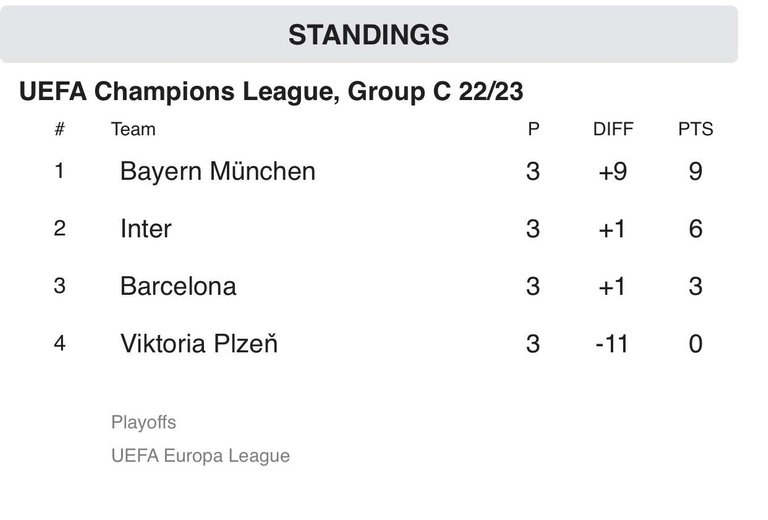Click the STANDINGS header bar
Screen dimensions: 768x520
click(x=369, y=34)
